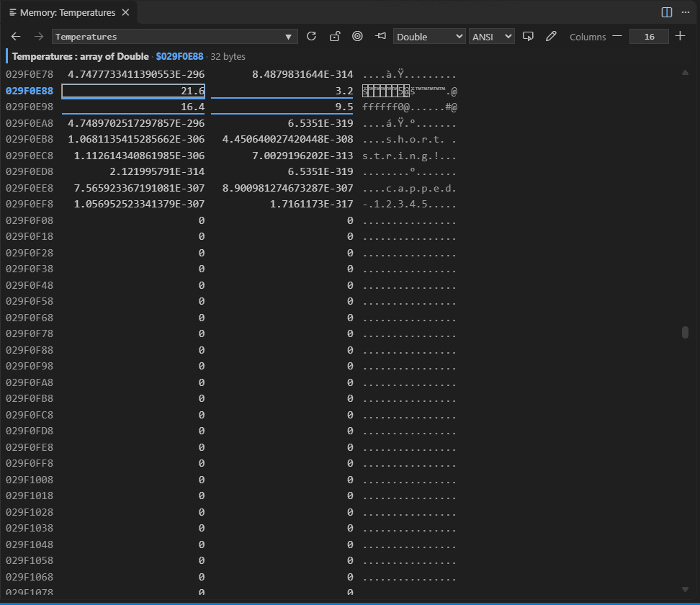
Task: Click value 4.748970251729785​7E-296
Action: point(136,123)
